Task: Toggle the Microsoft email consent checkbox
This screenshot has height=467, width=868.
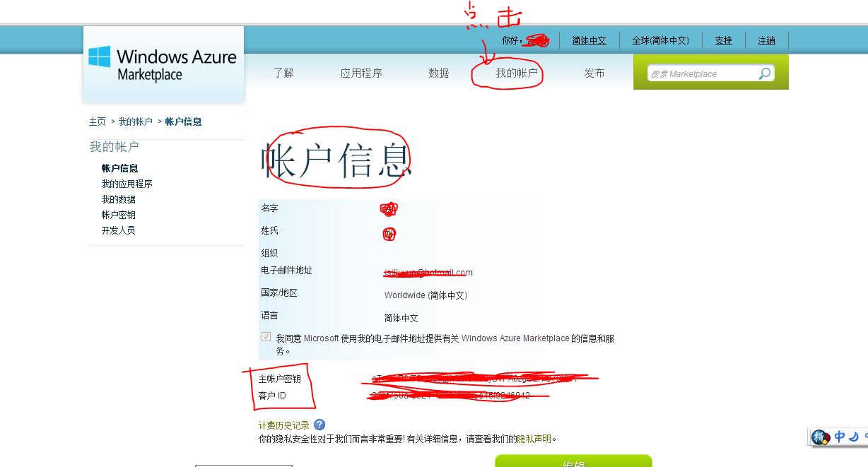Action: click(x=266, y=337)
